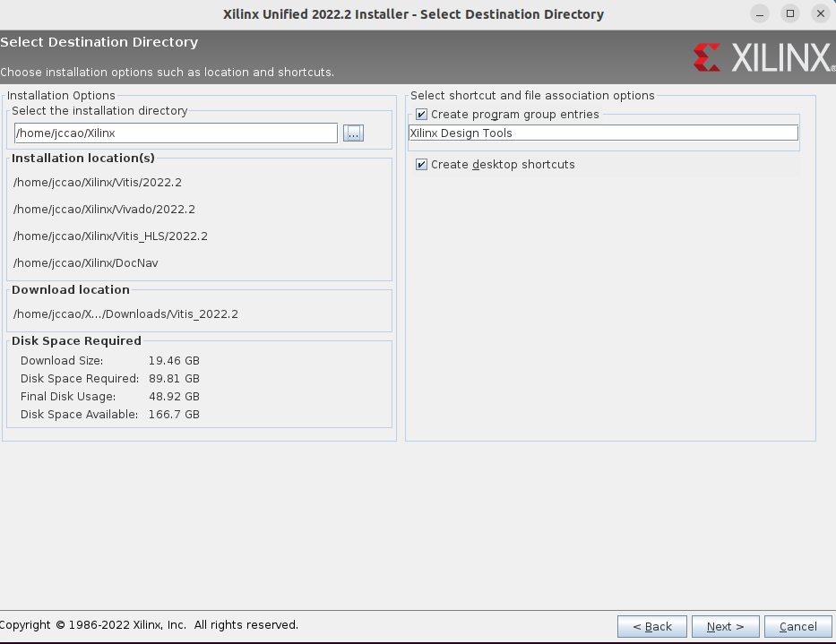The width and height of the screenshot is (836, 644).
Task: Click the Select Destination Directory heading
Action: coord(99,42)
